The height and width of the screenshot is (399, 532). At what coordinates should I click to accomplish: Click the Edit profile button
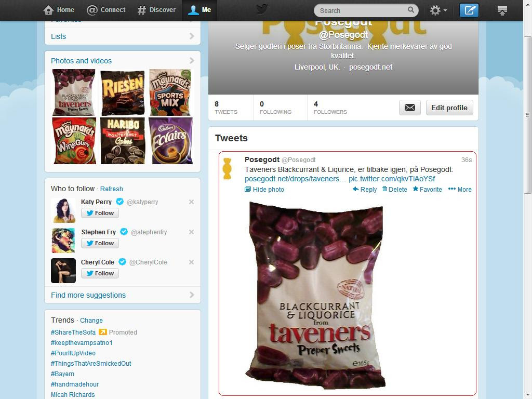pyautogui.click(x=449, y=108)
